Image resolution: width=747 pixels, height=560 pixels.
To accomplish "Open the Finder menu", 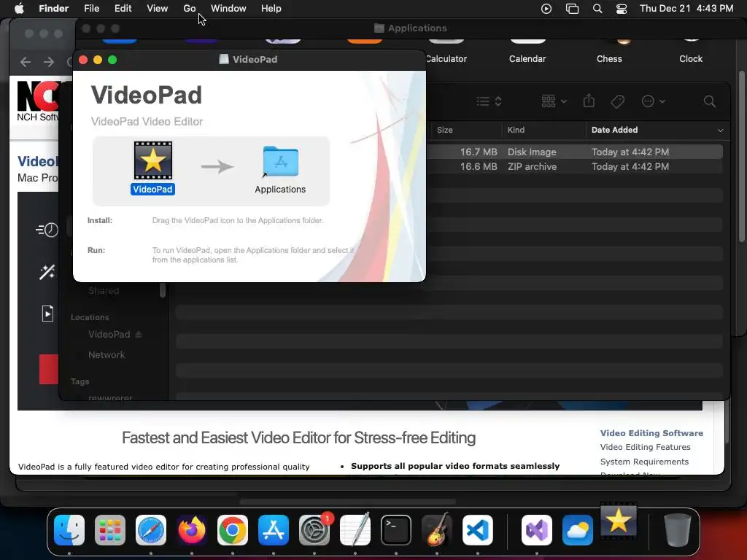I will coord(53,9).
